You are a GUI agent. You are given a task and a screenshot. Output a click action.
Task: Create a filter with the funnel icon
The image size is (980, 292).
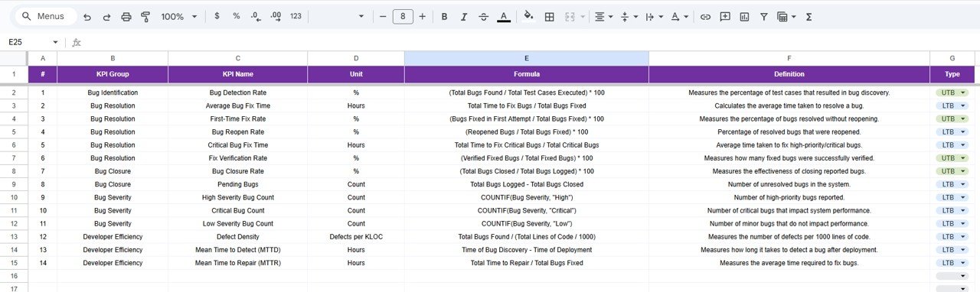tap(763, 16)
